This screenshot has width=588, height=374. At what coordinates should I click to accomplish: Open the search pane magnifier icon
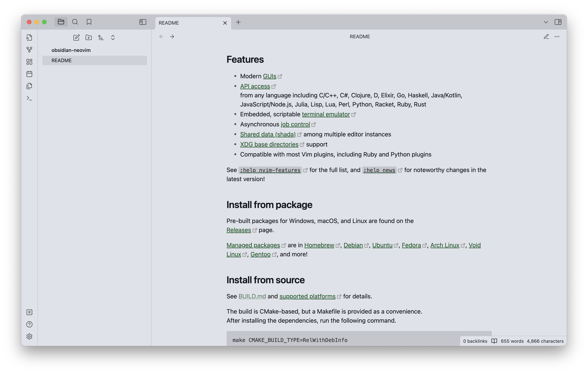point(75,22)
